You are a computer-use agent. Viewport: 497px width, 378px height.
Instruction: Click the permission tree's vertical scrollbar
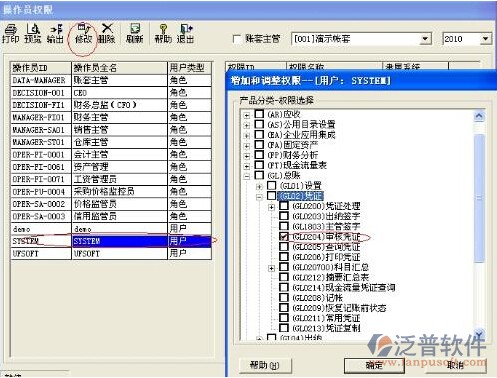click(x=479, y=223)
